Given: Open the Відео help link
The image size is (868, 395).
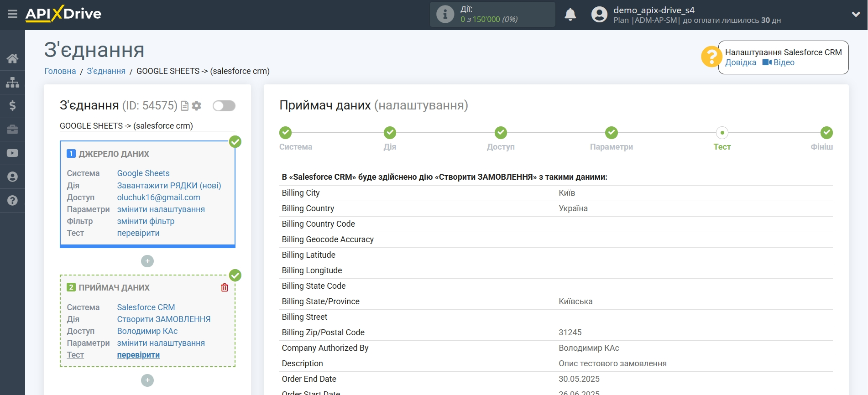Looking at the screenshot, I should pos(779,62).
